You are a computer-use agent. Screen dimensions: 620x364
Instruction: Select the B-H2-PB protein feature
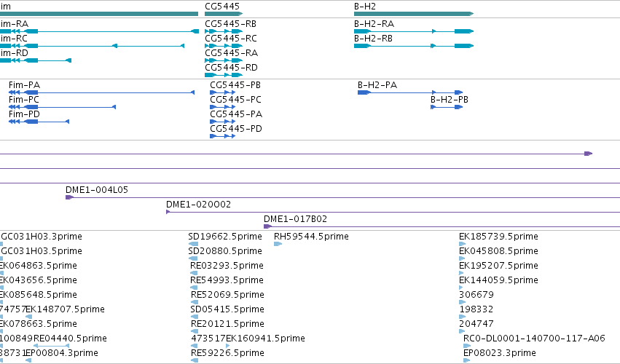447,107
